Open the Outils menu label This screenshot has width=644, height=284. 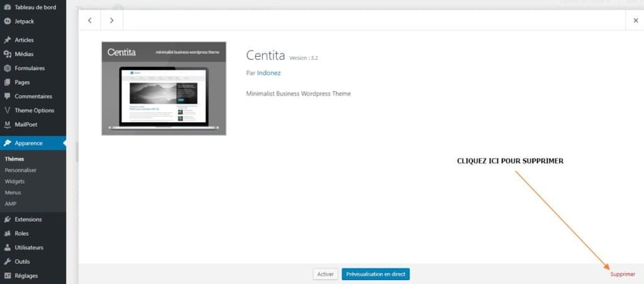[23, 261]
